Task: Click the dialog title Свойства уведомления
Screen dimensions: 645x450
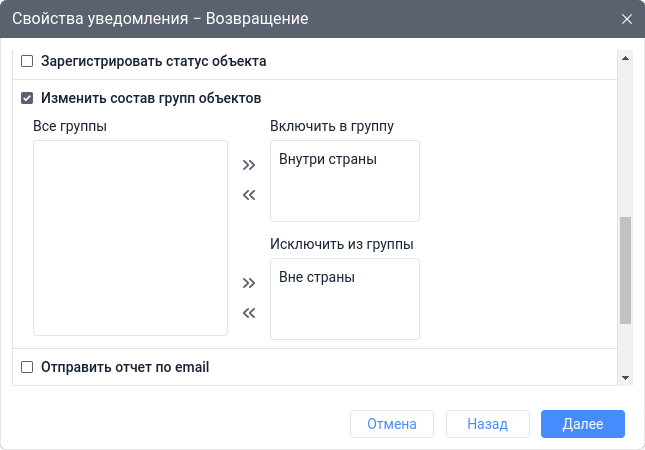Action: 160,19
